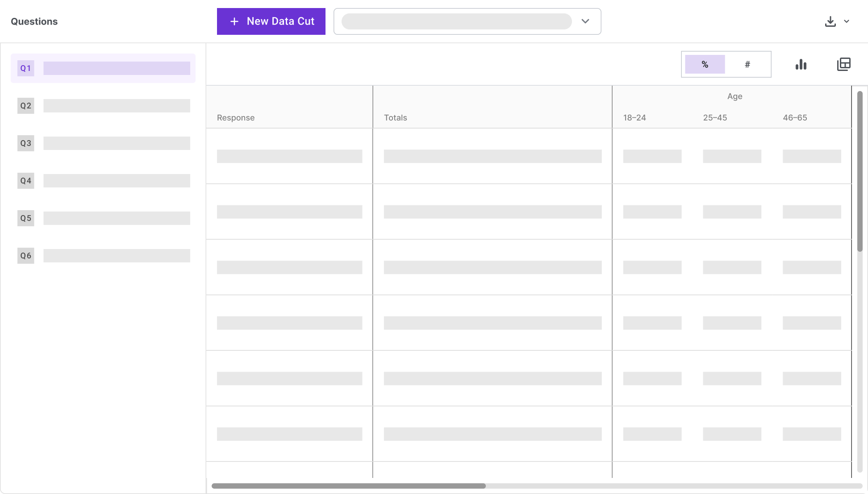Screen dimensions: 868x494
Task: Click the Totals column header
Action: (396, 118)
